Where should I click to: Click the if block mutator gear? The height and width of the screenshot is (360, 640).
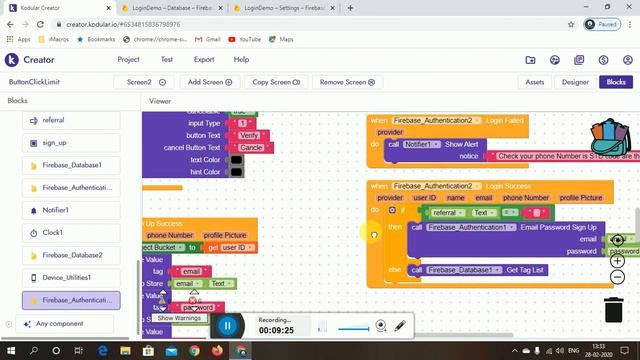[x=392, y=210]
